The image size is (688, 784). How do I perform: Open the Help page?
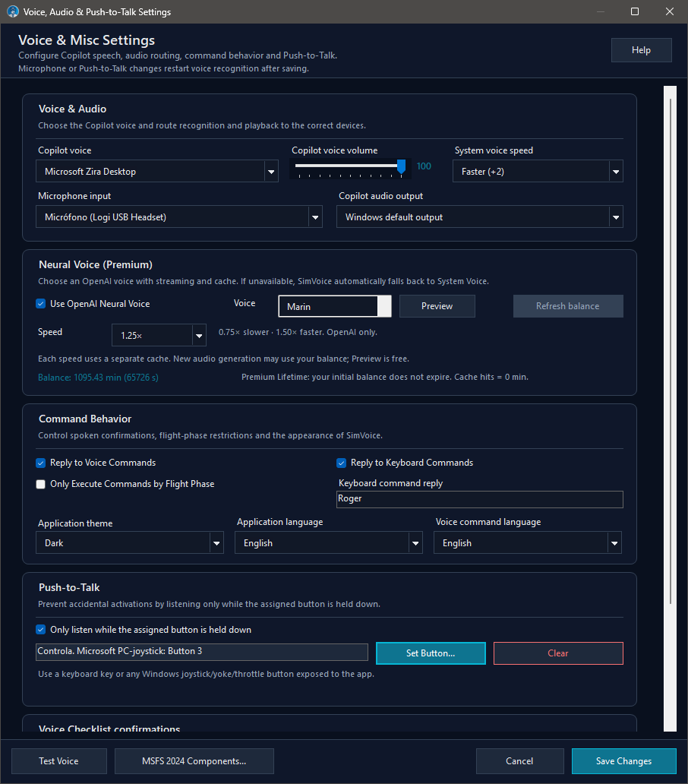(641, 50)
